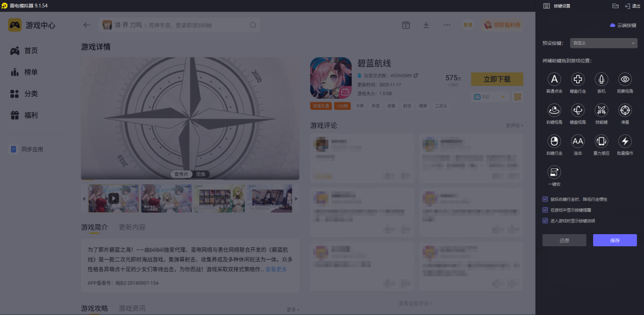Select the 准星 crosshair mapping icon
Viewport: 644px width, 315px height.
(625, 110)
